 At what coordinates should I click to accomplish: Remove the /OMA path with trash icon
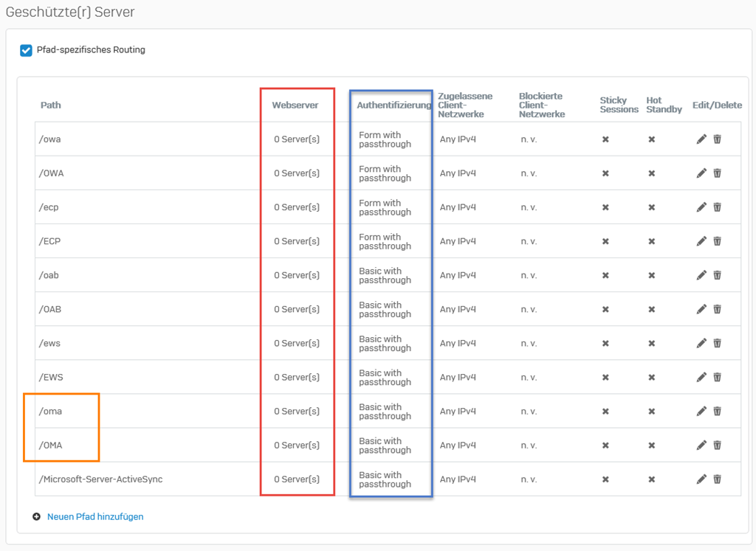click(x=717, y=446)
